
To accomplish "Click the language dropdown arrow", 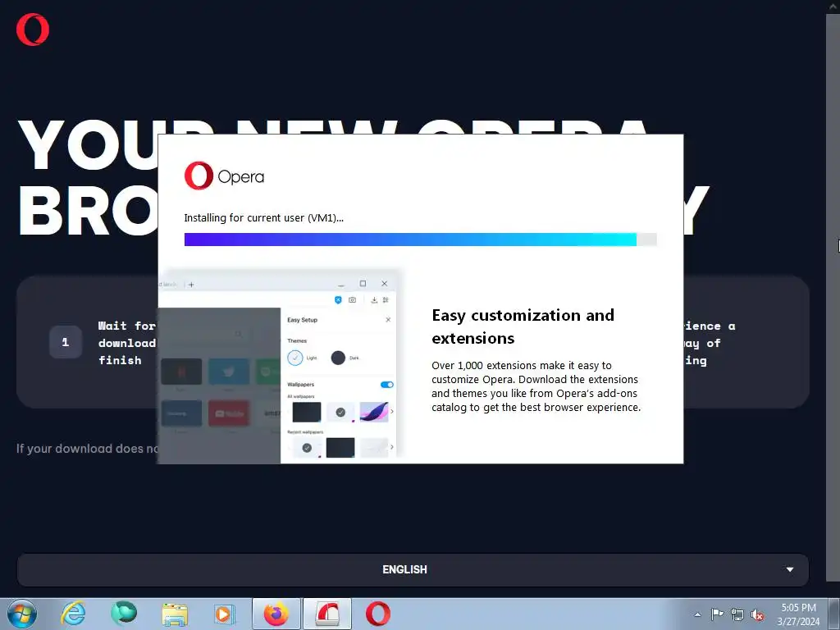I will 790,569.
